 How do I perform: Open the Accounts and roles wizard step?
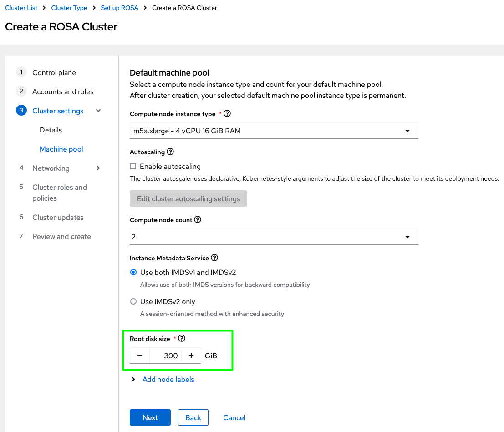pyautogui.click(x=63, y=91)
